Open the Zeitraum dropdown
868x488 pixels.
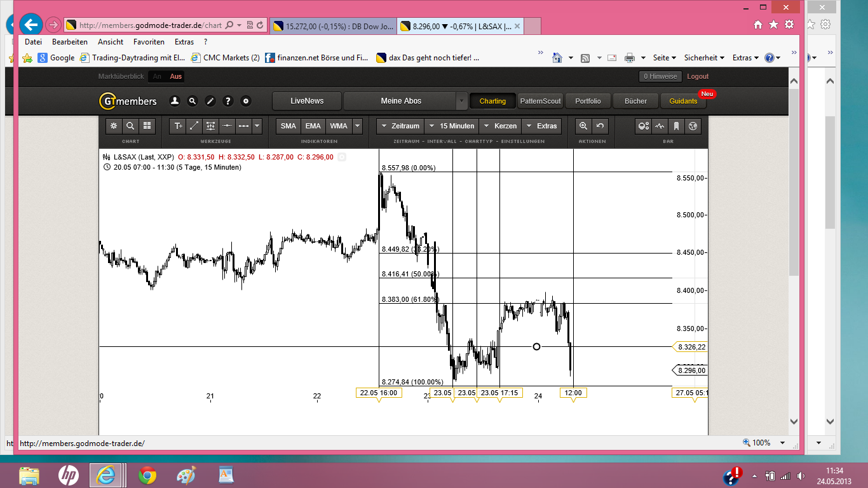(400, 126)
